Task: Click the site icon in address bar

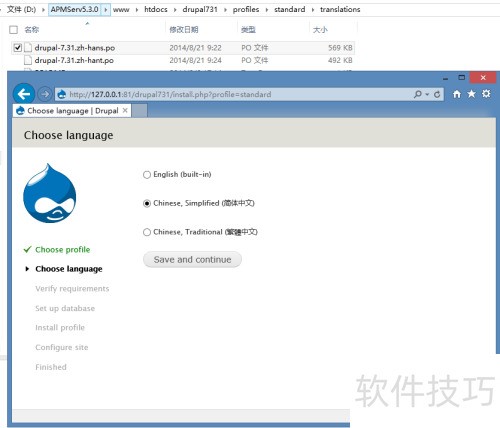Action: tap(62, 94)
